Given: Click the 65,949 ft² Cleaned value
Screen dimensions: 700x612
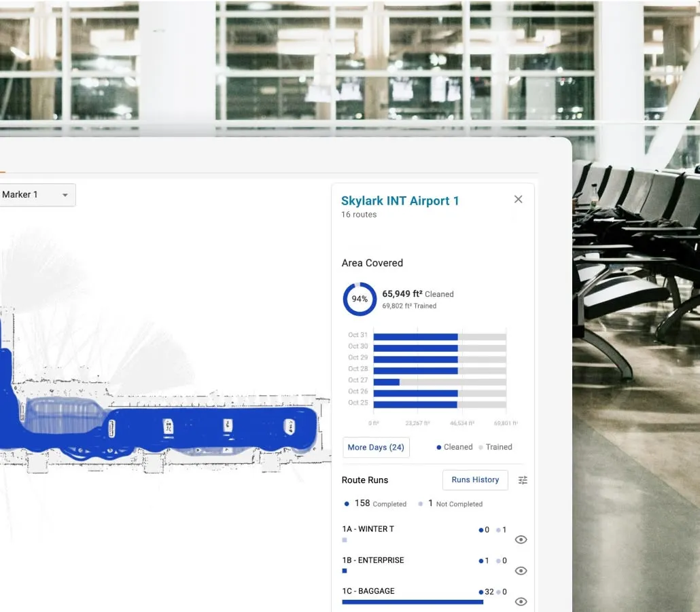Looking at the screenshot, I should 417,294.
